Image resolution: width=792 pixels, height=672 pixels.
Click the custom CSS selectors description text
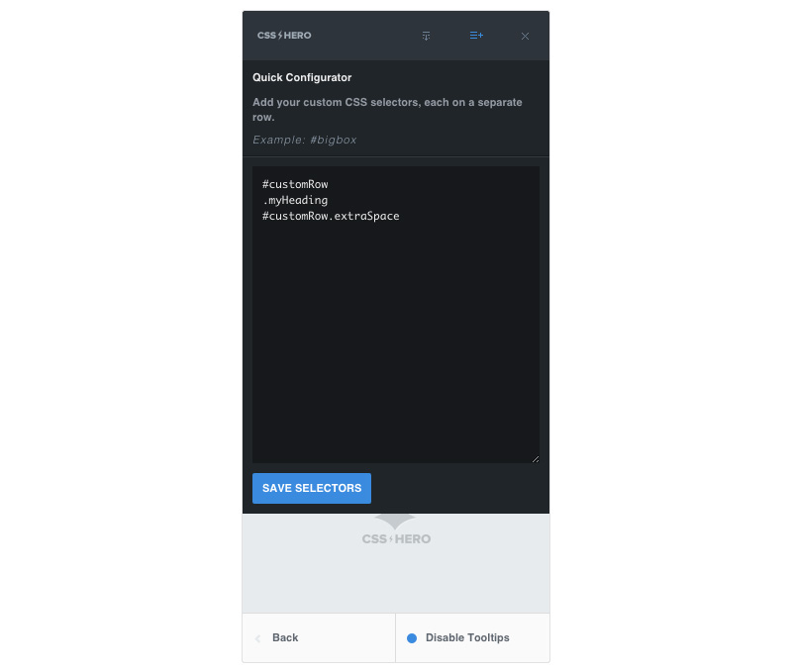(x=387, y=110)
